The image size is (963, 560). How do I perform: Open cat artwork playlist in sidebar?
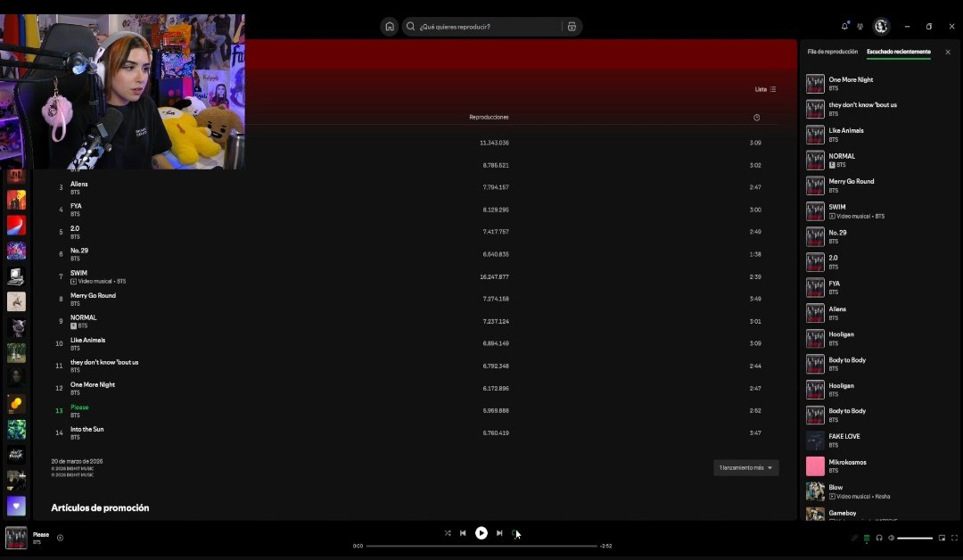(x=17, y=327)
